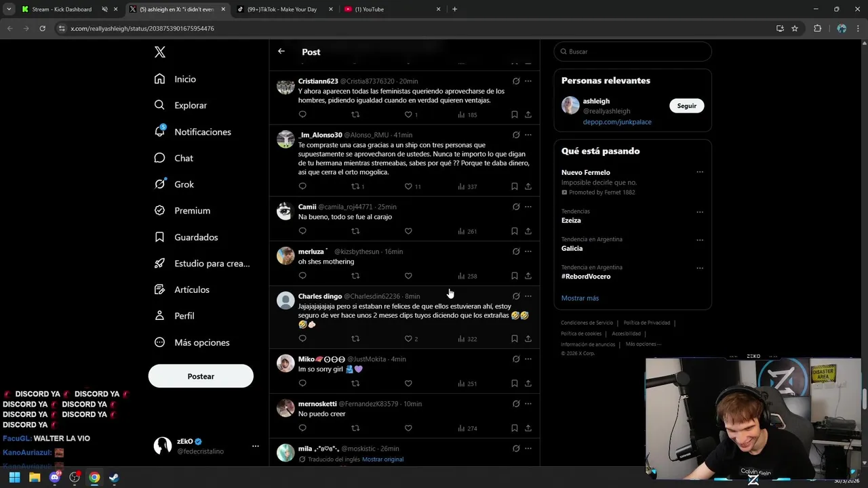
Task: Open more options for Nuevo Fermelo trend
Action: point(699,172)
